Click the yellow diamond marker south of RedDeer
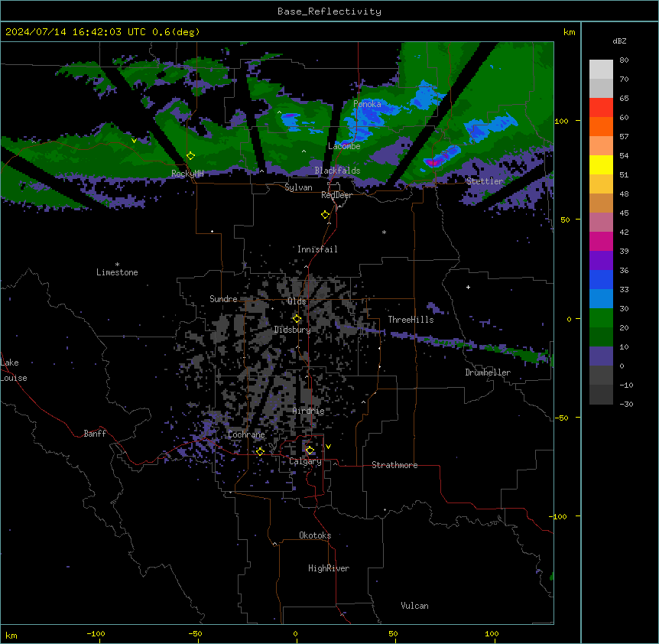Viewport: 659px width, 644px height. coord(326,215)
